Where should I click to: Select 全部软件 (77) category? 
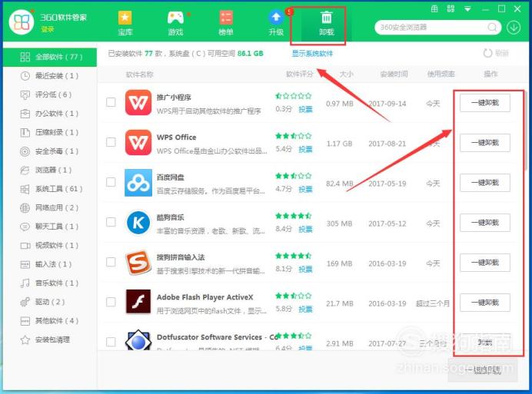pos(50,57)
